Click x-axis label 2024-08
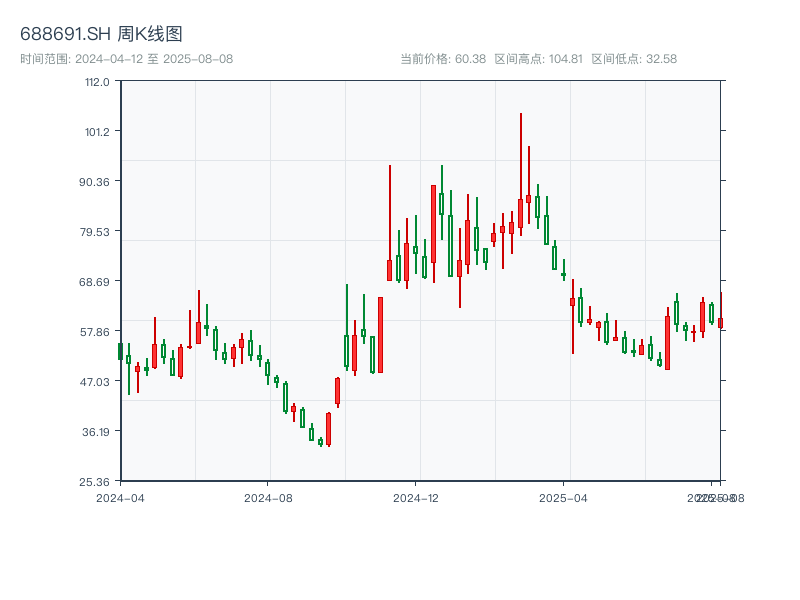 coord(268,498)
